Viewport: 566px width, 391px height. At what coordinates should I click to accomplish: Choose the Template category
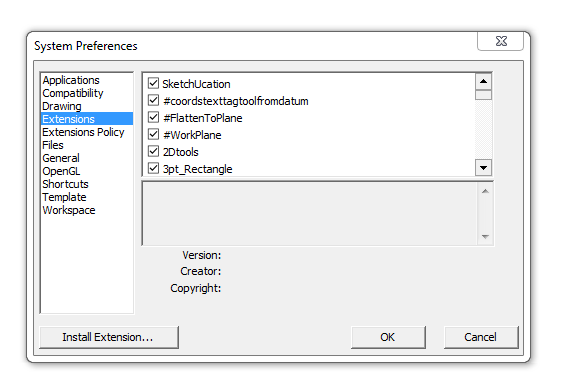tap(64, 197)
